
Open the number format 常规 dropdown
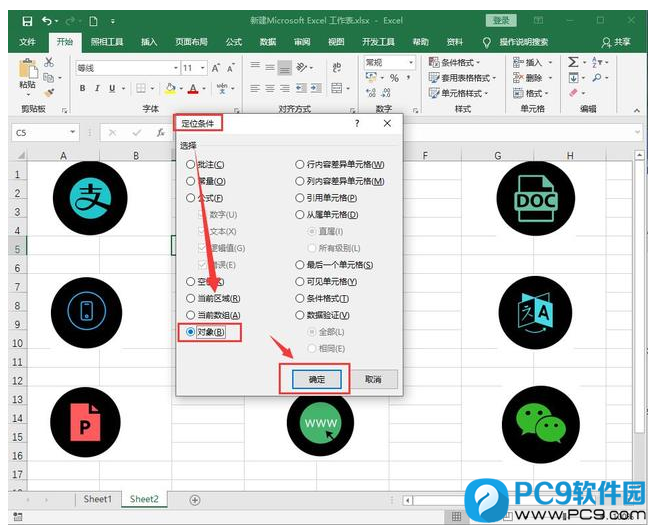[x=411, y=62]
